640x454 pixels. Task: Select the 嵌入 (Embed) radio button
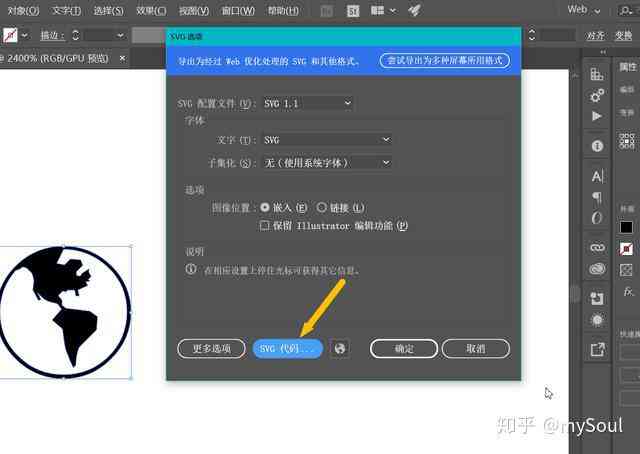coord(264,207)
